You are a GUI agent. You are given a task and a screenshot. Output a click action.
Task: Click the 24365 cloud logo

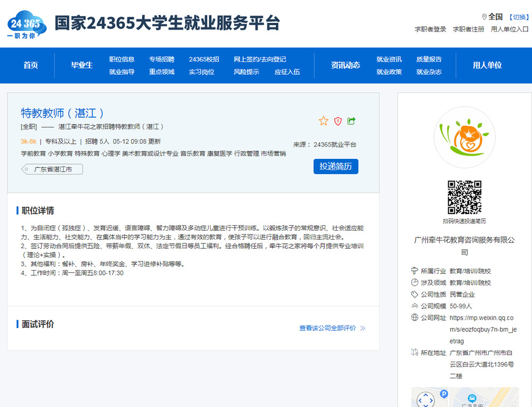pos(27,25)
